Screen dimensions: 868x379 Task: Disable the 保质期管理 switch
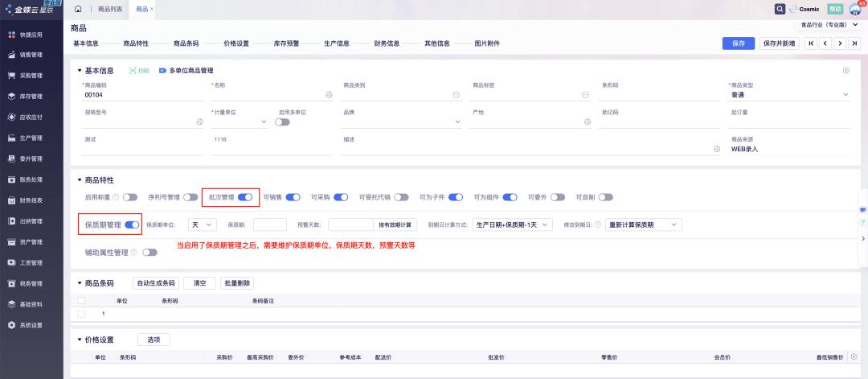(133, 225)
